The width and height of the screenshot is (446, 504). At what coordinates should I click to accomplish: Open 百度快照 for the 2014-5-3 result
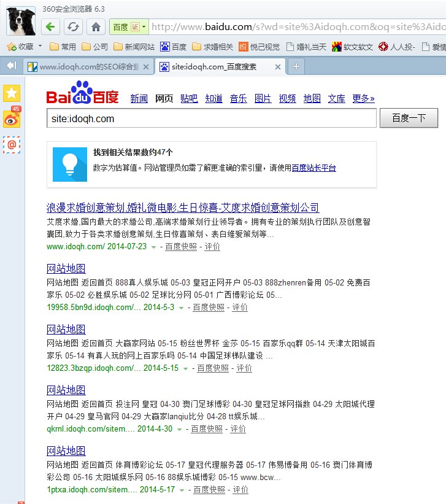point(209,308)
